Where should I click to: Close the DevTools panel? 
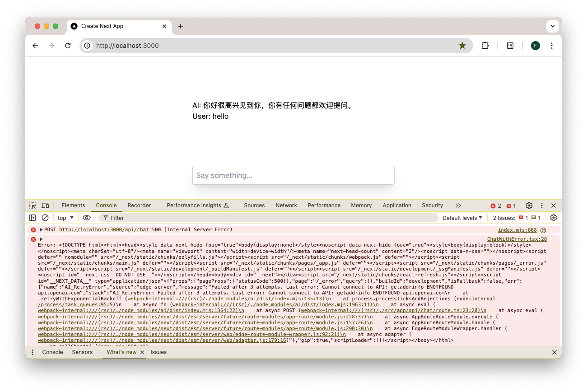pyautogui.click(x=554, y=205)
